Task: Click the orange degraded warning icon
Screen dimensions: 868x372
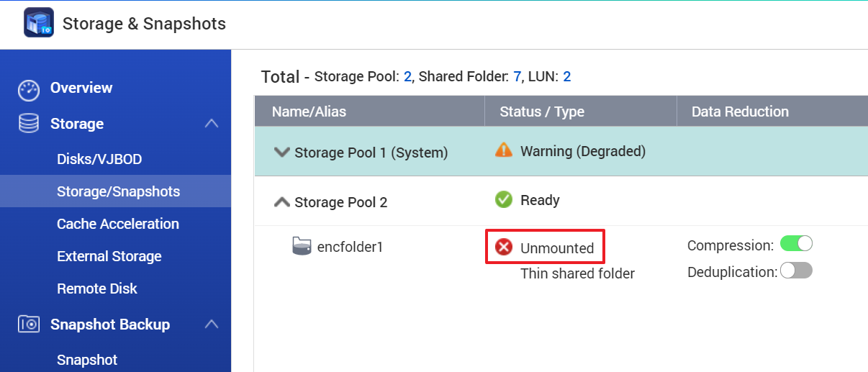Action: pos(504,151)
